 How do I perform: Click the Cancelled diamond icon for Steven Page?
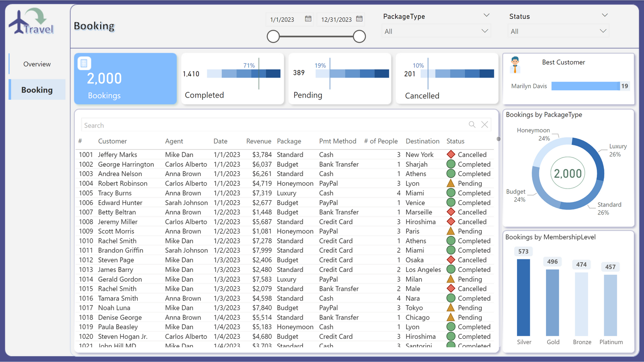tap(451, 259)
